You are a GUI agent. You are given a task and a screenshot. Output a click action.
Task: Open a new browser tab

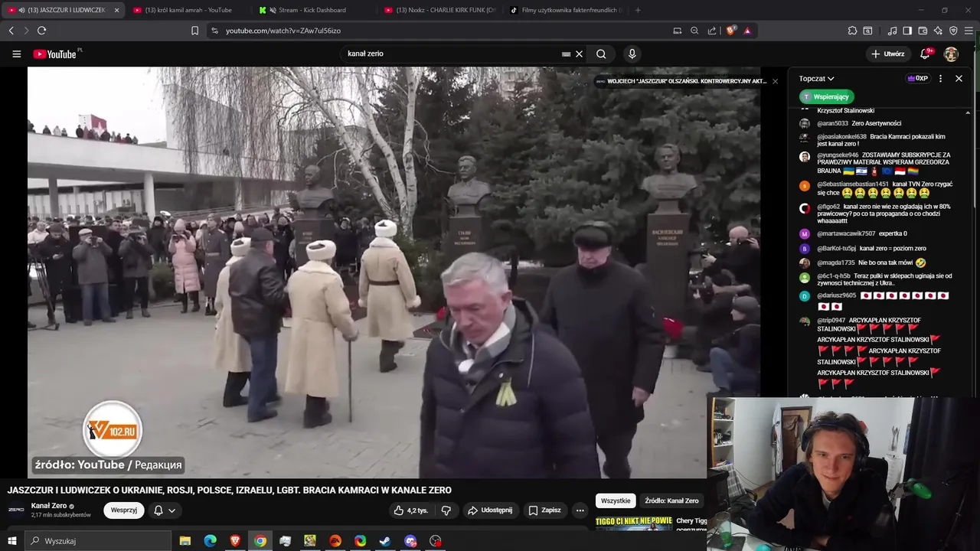[638, 10]
